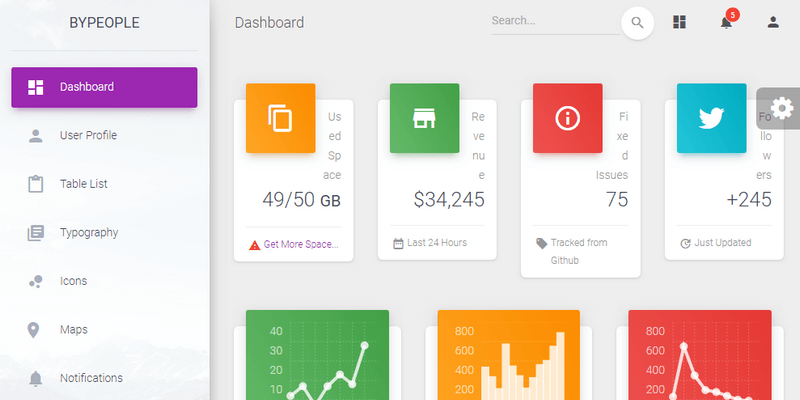Image resolution: width=800 pixels, height=400 pixels.
Task: Click the red Fixed Issues info icon
Action: tap(568, 118)
